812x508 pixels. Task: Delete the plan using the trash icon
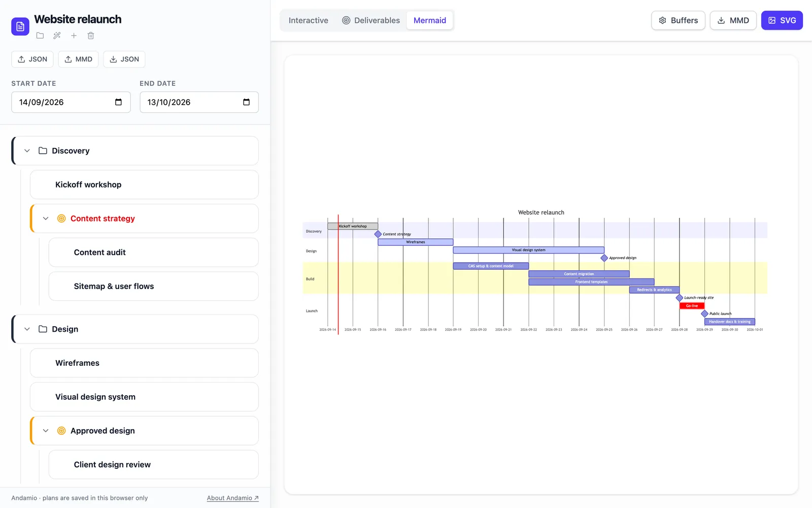(91, 36)
